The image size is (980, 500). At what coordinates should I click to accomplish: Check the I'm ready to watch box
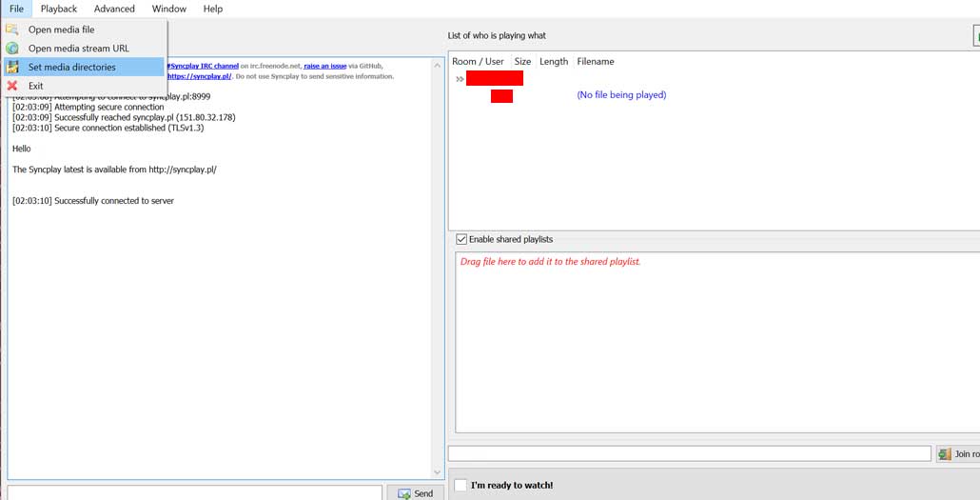tap(461, 485)
